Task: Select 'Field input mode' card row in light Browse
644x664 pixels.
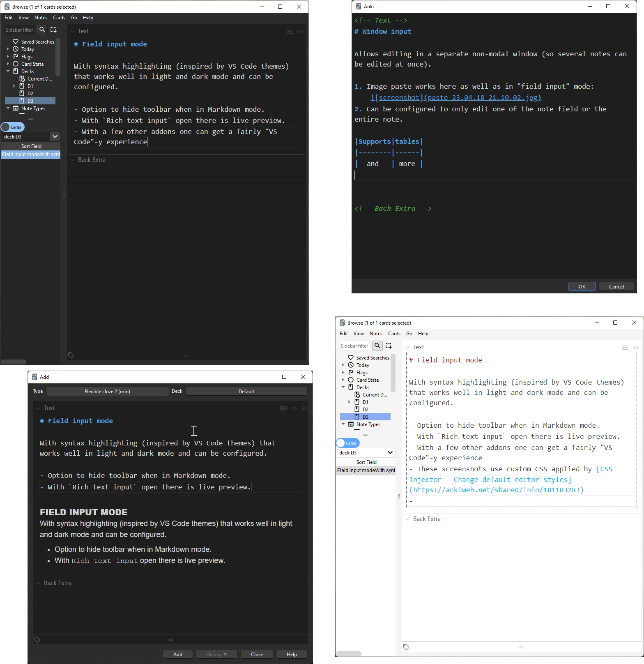Action: [366, 470]
